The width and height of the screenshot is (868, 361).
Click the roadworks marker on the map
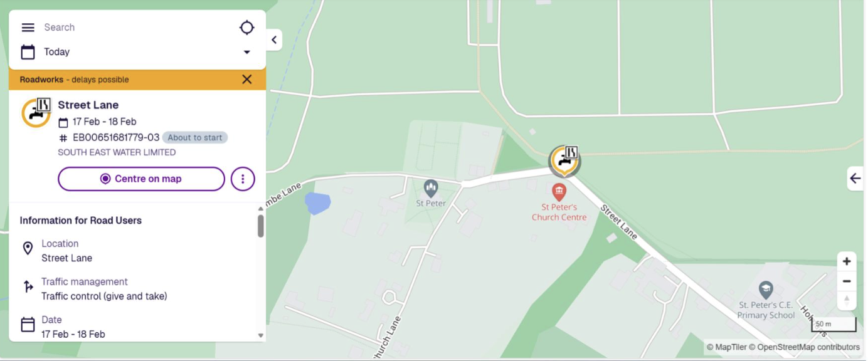point(564,161)
